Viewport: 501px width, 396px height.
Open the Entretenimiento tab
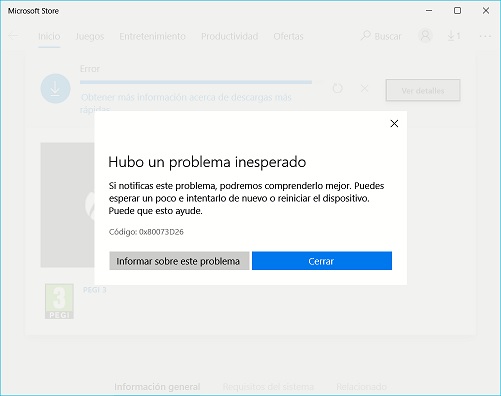coord(152,36)
